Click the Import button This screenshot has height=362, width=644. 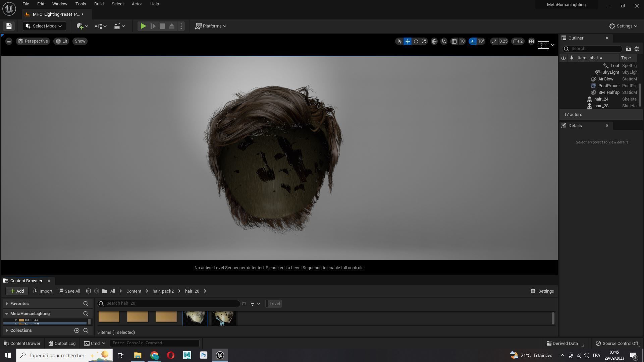coord(43,291)
